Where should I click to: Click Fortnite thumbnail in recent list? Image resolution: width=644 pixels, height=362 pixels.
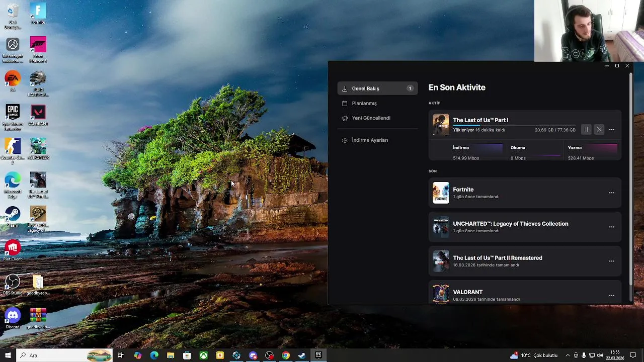coord(441,193)
